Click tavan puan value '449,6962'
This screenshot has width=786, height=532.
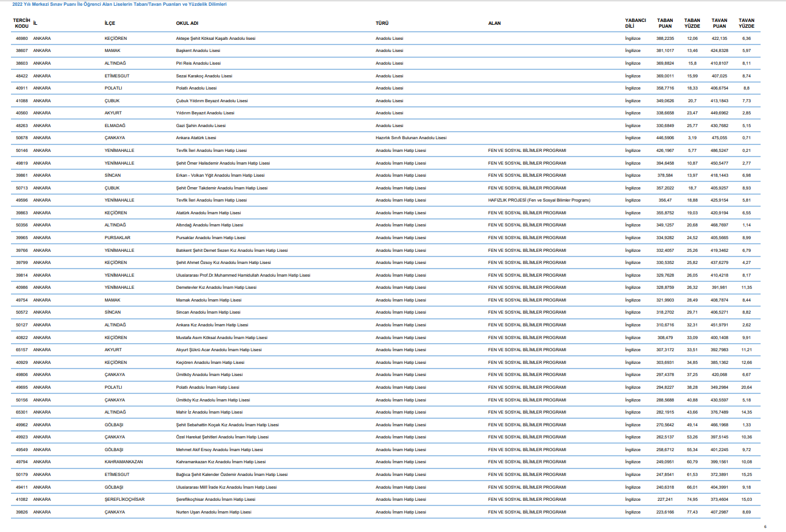[719, 113]
